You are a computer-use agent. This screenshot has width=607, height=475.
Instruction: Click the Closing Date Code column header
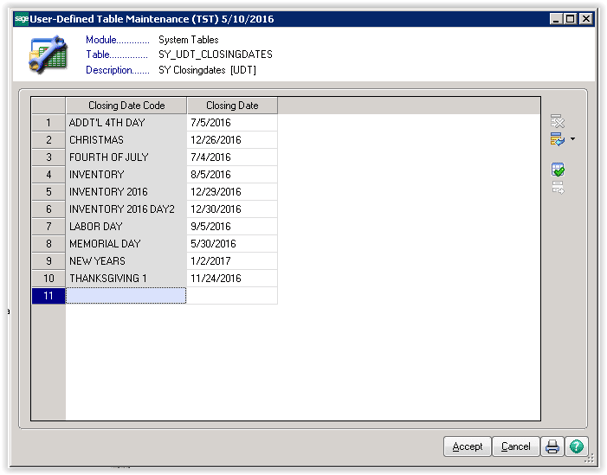[x=125, y=105]
